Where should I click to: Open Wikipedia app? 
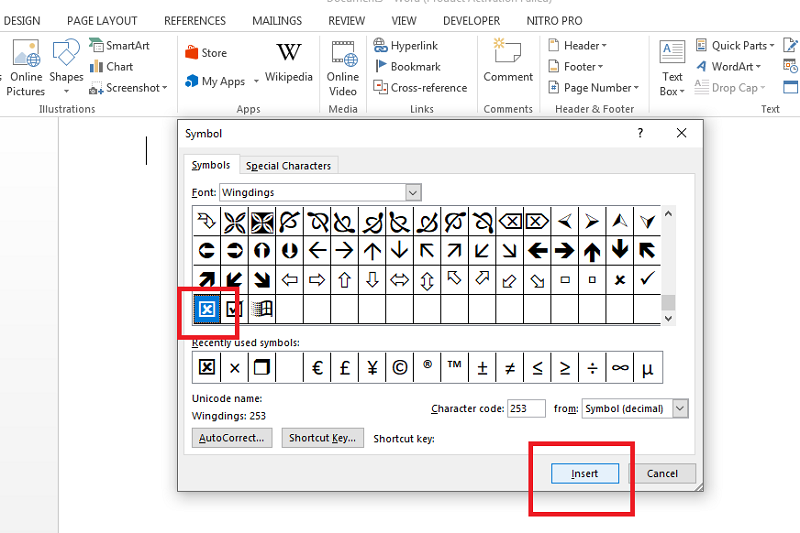[288, 62]
